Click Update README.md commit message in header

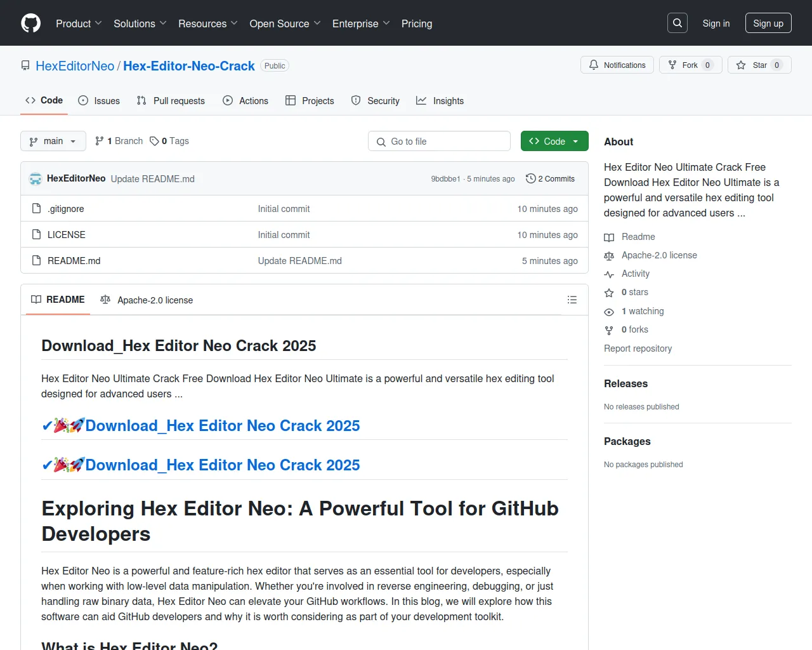pos(153,179)
